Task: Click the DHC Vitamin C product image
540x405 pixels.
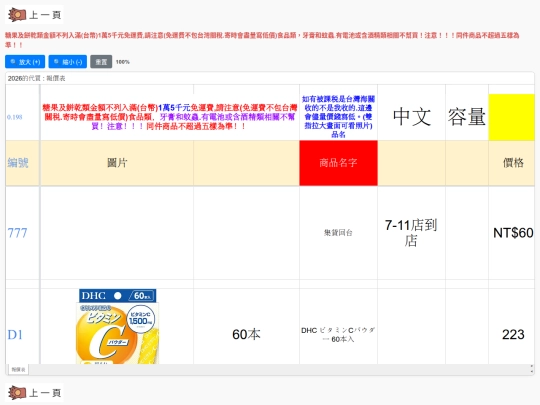Action: point(117,326)
